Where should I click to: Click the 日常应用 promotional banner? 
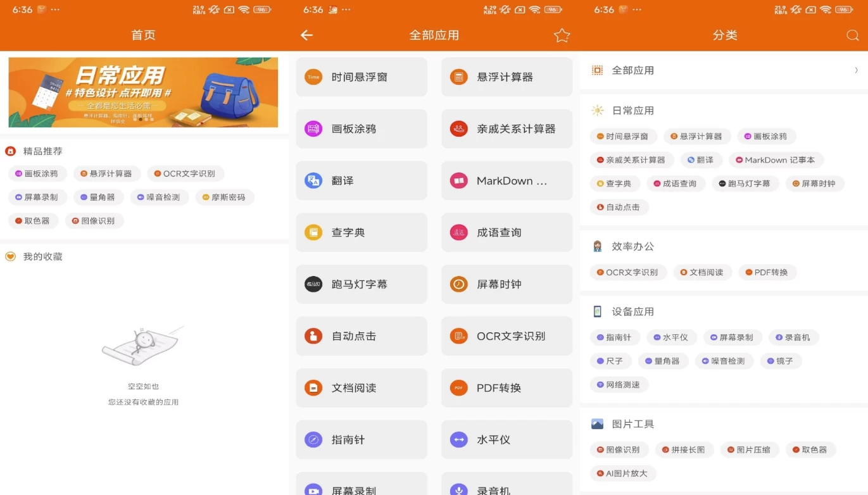143,92
